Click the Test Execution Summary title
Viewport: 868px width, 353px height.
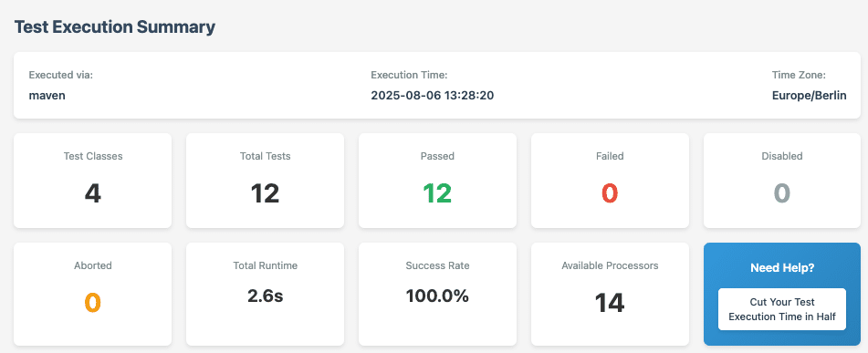[115, 26]
